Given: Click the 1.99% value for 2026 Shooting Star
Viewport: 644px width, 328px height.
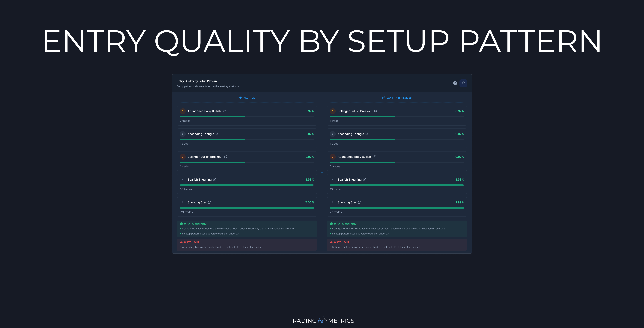Looking at the screenshot, I should 459,202.
